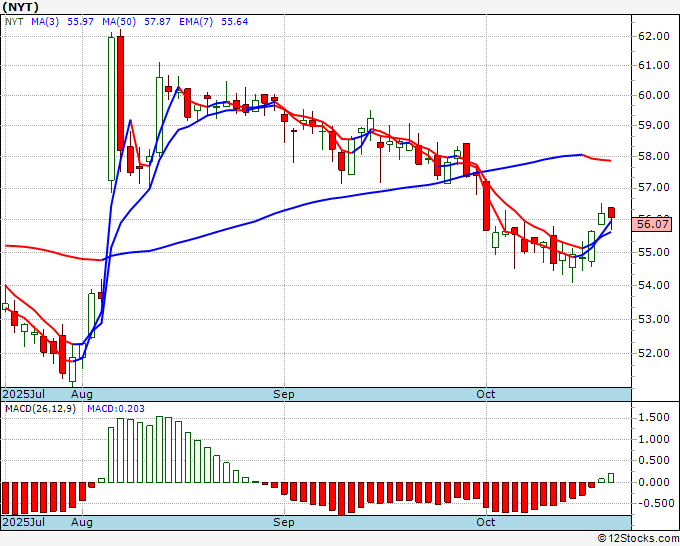
Task: Click the Oct label on price chart axis
Action: tap(485, 394)
